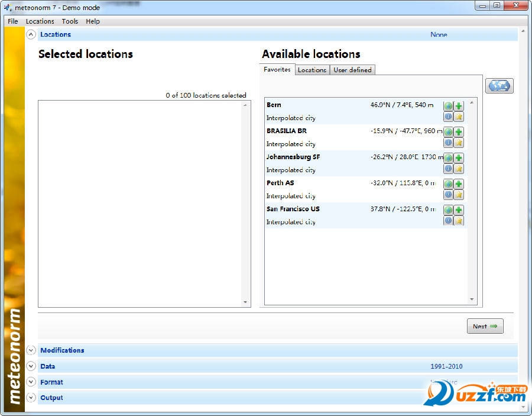
Task: Select the Bern location name
Action: pos(274,105)
